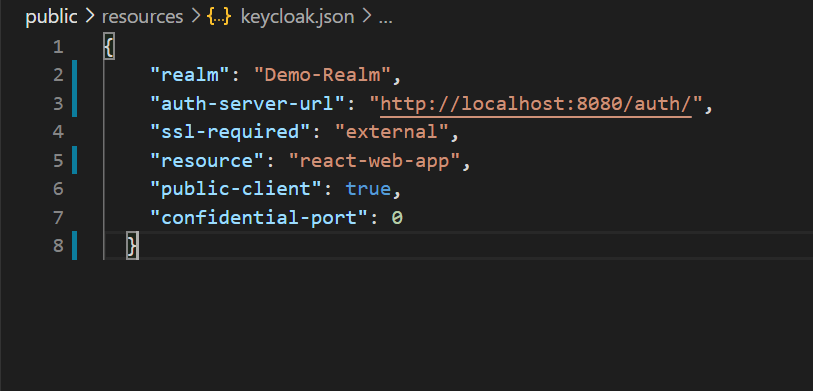Click the "resource" key text
Image resolution: width=813 pixels, height=391 pixels.
(207, 161)
